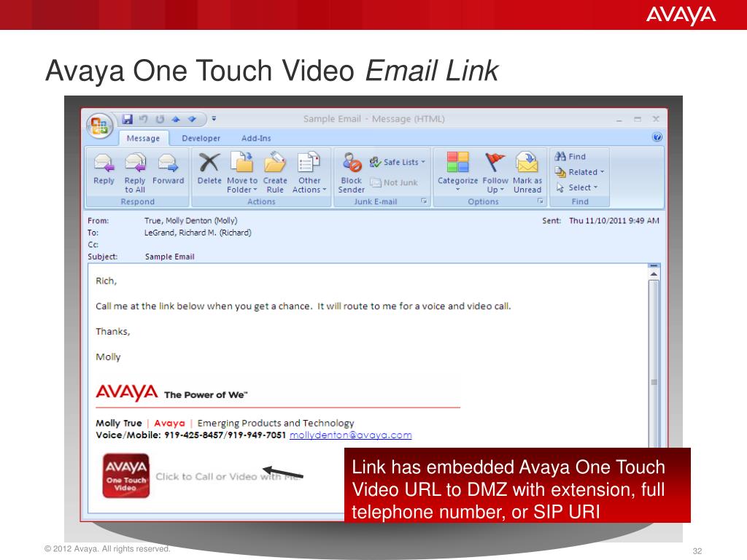Open the Follow Up flag menu
Screen dimensions: 747x560
tap(495, 172)
